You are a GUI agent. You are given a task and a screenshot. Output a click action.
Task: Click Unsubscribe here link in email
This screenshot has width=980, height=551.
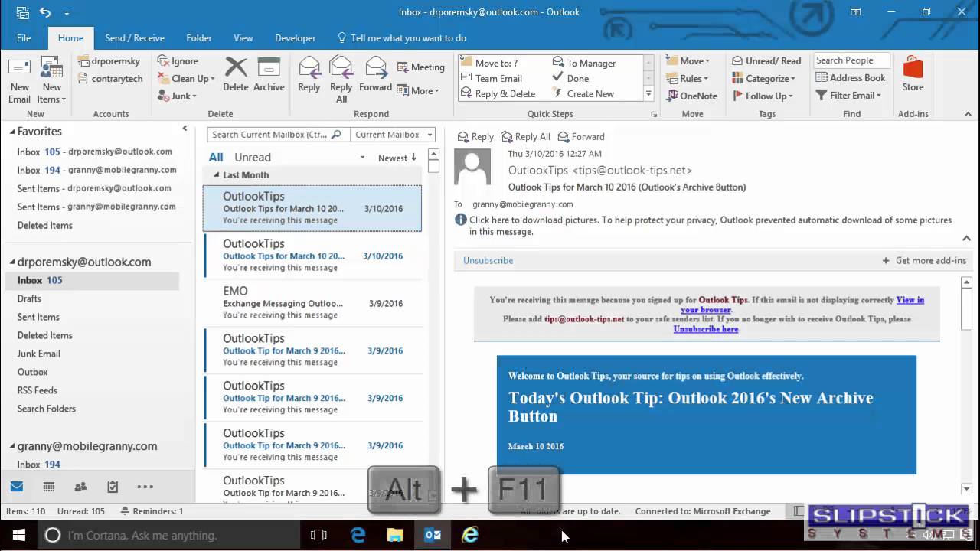(706, 329)
